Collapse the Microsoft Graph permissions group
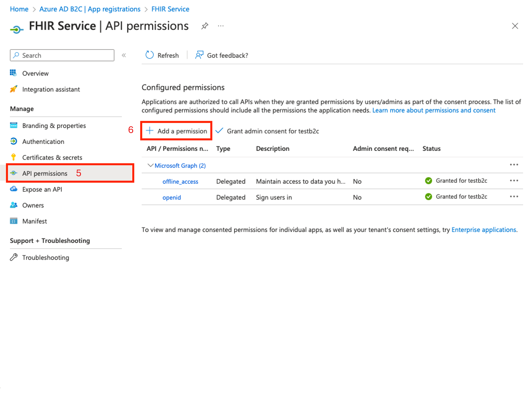This screenshot has width=532, height=397. click(150, 165)
